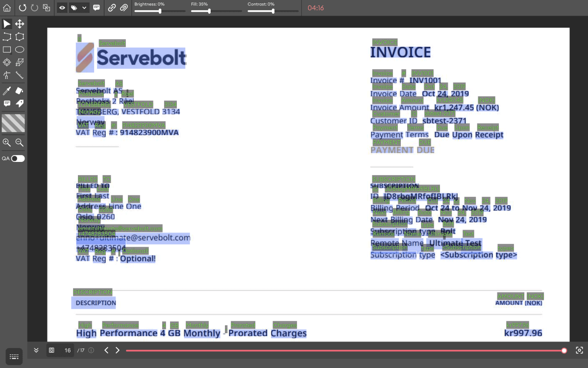
Task: Select the rectangle bounding box tool
Action: click(x=7, y=50)
